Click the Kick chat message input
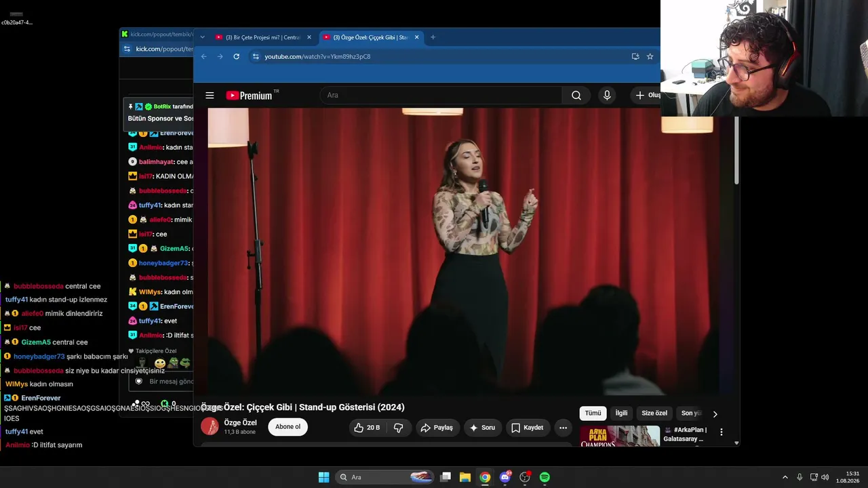The height and width of the screenshot is (488, 868). tap(161, 382)
